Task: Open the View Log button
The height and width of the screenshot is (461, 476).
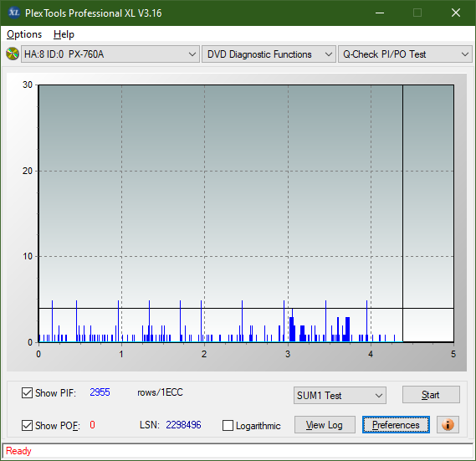Action: click(x=325, y=424)
